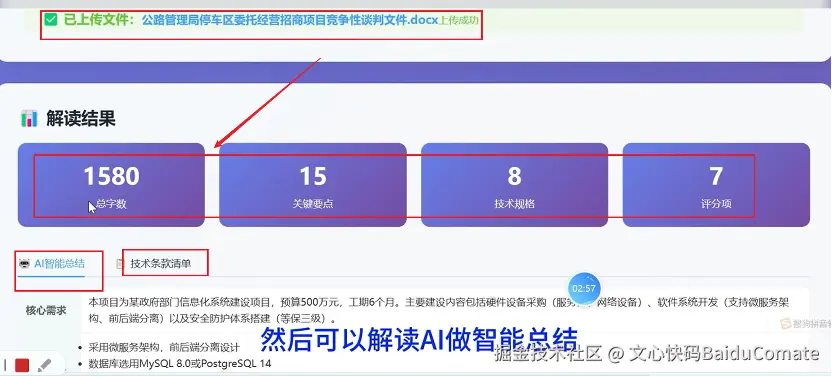Click the bullet 数据库选用MySQL 8.0或PostgreSQL 14
This screenshot has height=376, width=832.
click(x=180, y=364)
